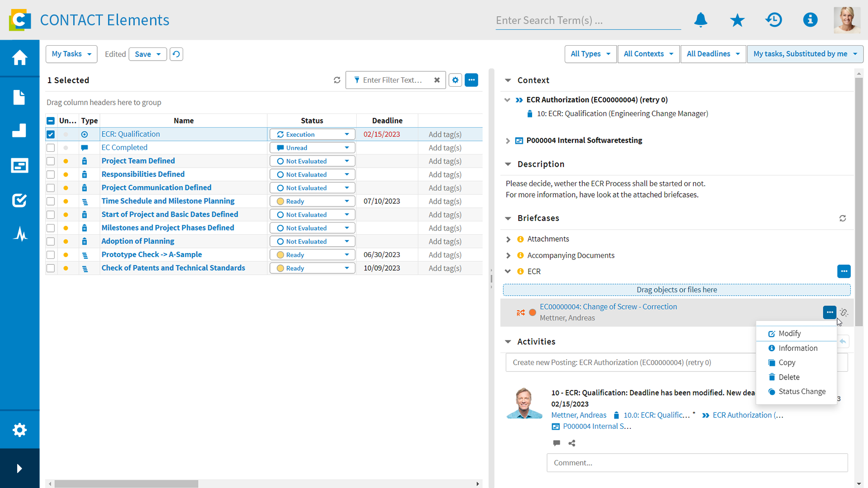Open the projects icon in sidebar
This screenshot has width=868, height=488.
(19, 165)
